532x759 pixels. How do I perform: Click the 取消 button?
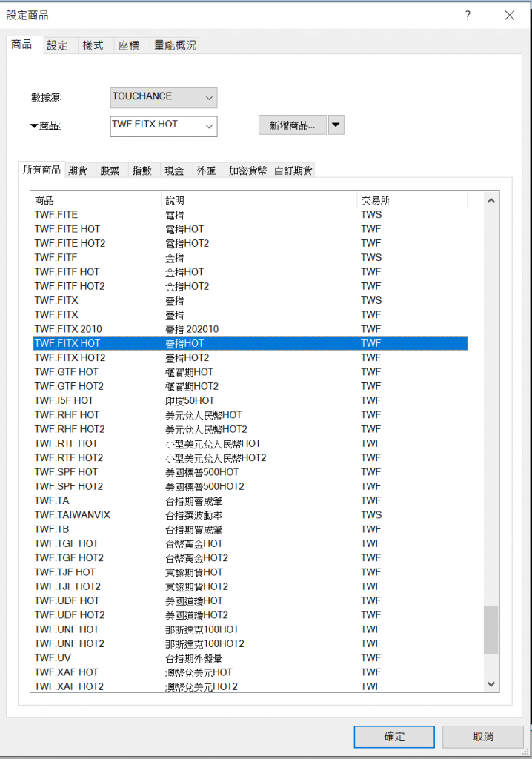tap(482, 736)
